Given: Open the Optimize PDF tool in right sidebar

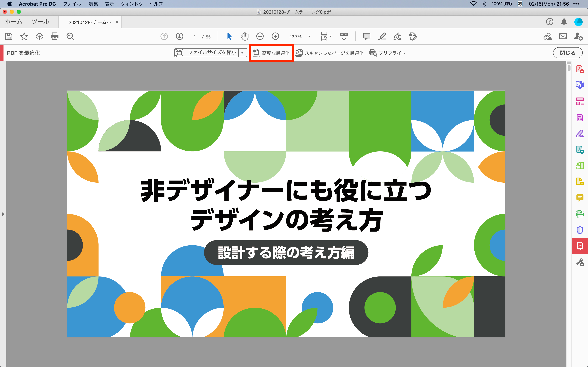Looking at the screenshot, I should pos(580,246).
